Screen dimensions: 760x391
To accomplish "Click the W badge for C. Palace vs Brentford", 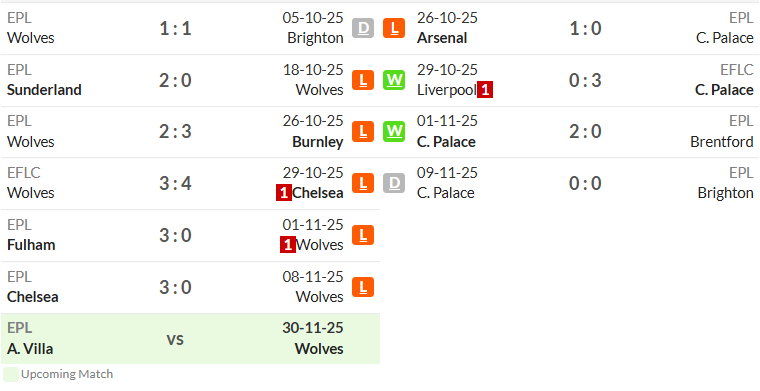I will tap(394, 131).
